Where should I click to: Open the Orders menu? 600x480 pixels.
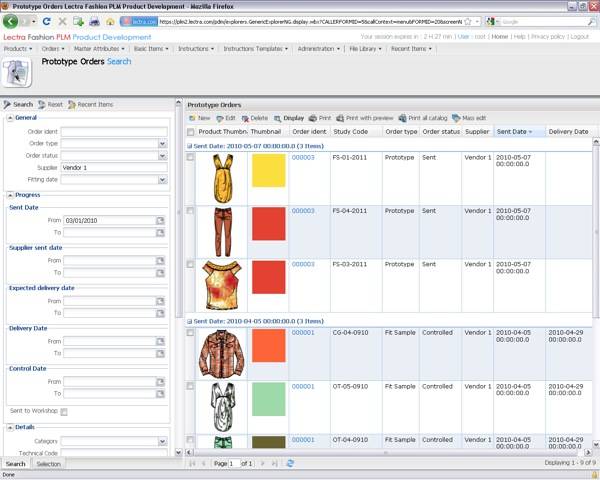pos(53,49)
